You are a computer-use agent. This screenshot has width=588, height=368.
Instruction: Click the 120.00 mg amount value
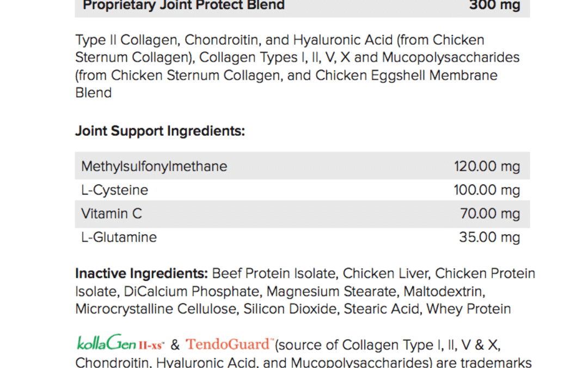coord(487,166)
